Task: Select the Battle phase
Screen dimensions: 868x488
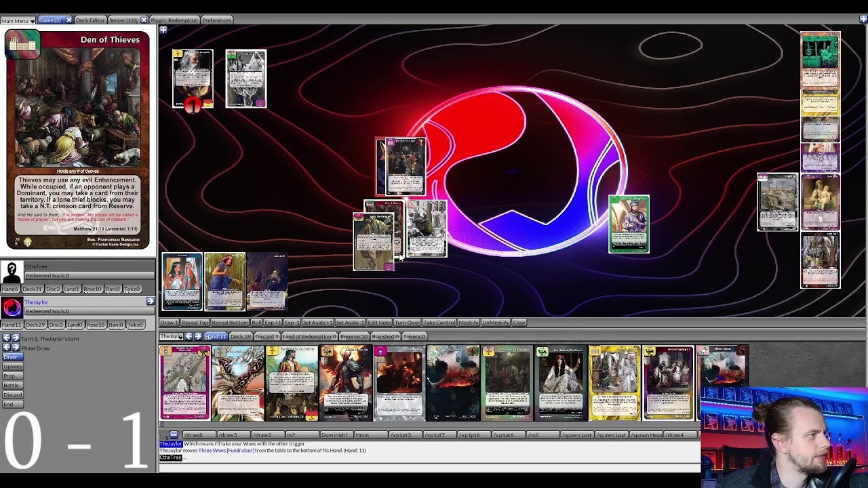Action: tap(12, 385)
